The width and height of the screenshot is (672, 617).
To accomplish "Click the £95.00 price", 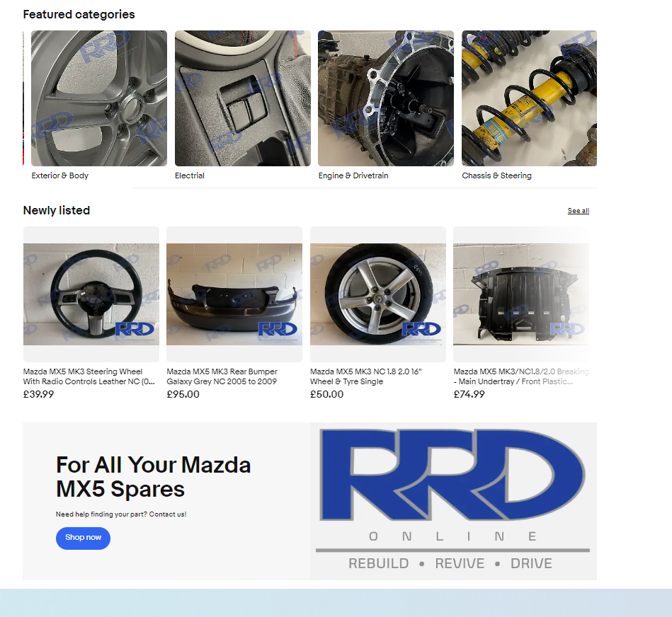I will 183,394.
